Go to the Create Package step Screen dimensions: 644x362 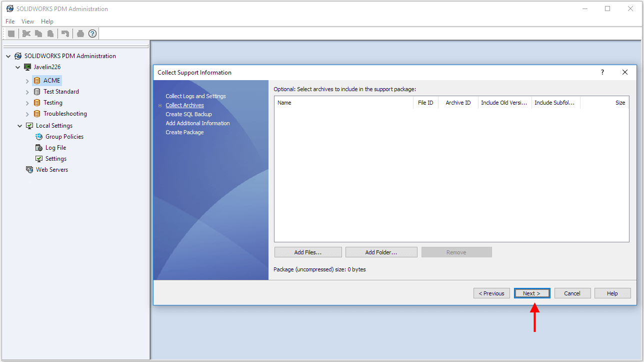(x=184, y=132)
